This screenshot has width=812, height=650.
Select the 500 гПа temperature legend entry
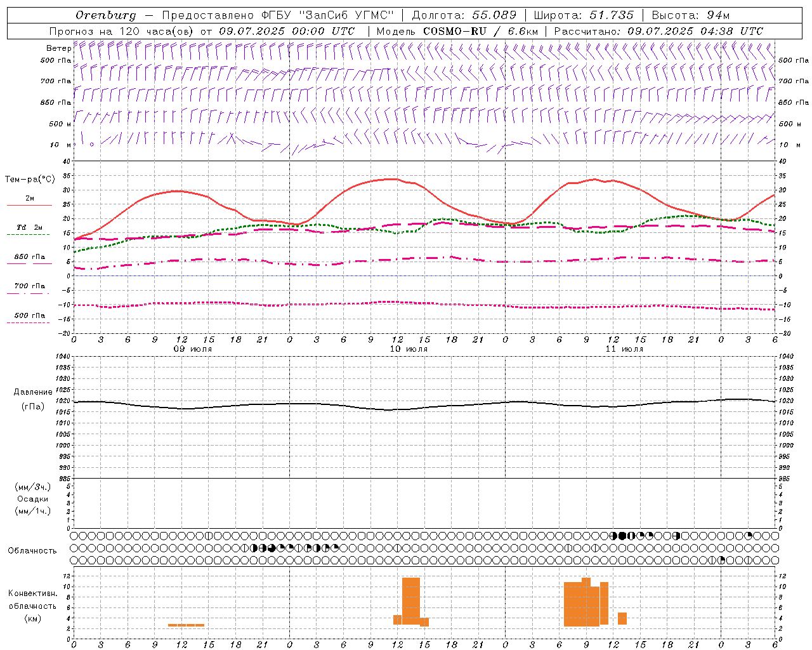(x=30, y=315)
